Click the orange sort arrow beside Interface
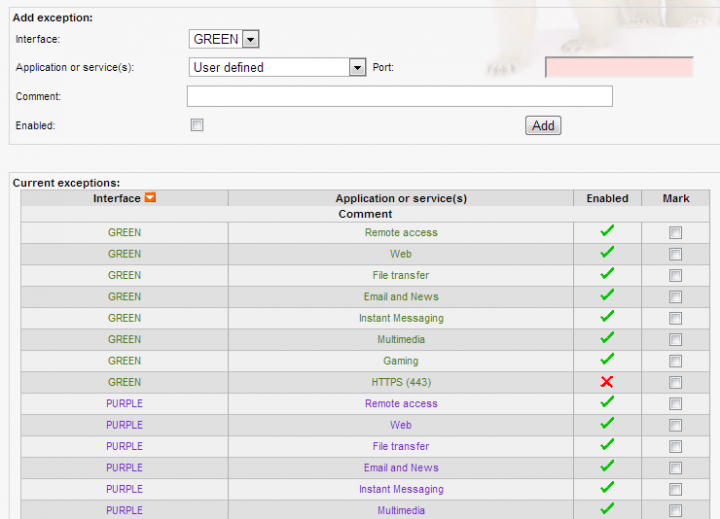 [150, 198]
